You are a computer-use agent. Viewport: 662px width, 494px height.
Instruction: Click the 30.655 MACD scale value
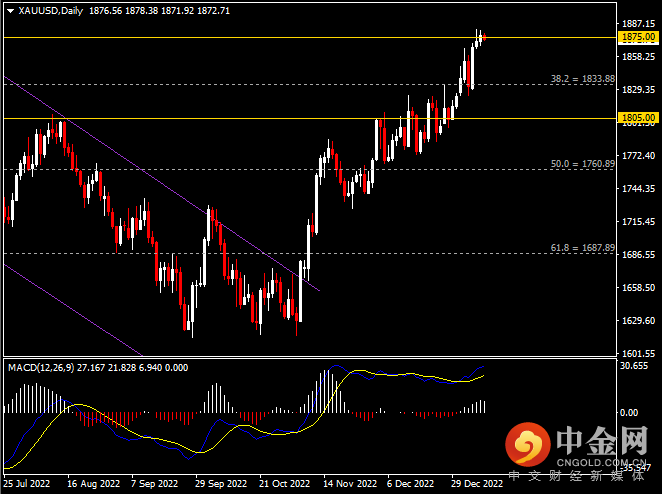pyautogui.click(x=636, y=366)
